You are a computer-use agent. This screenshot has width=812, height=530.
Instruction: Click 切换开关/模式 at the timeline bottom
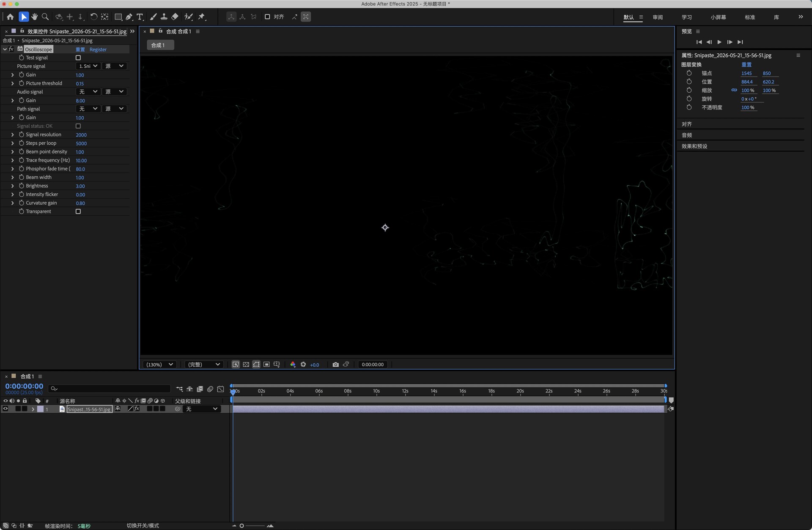coord(143,526)
